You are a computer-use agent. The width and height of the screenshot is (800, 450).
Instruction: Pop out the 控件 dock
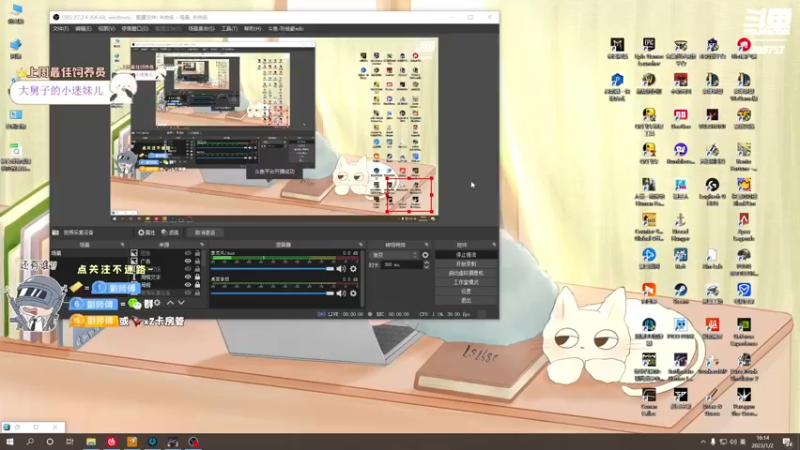pyautogui.click(x=494, y=245)
